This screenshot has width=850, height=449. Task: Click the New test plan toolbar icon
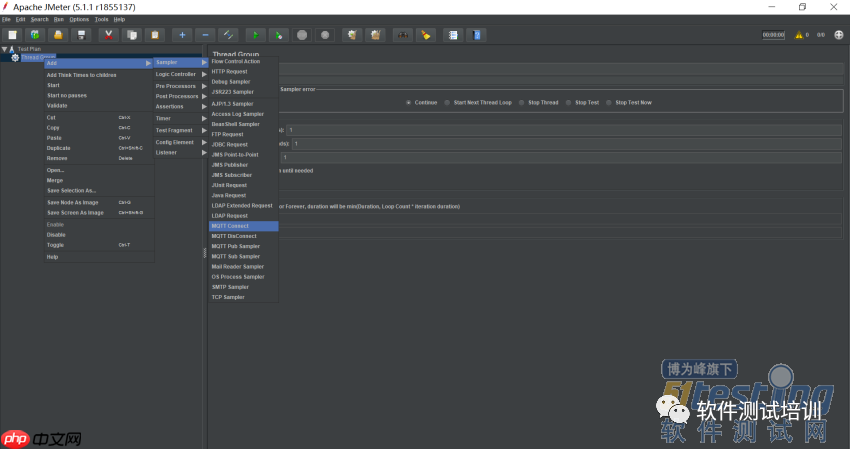point(12,35)
